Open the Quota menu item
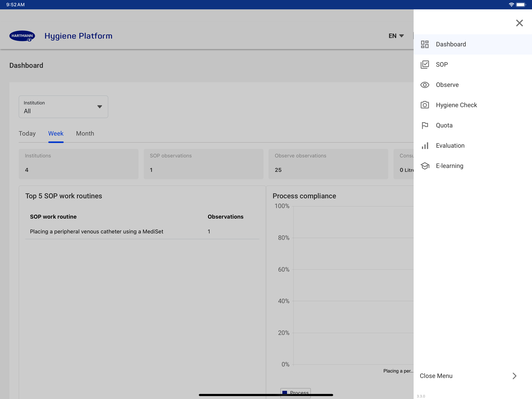Image resolution: width=532 pixels, height=399 pixels. coord(473,125)
